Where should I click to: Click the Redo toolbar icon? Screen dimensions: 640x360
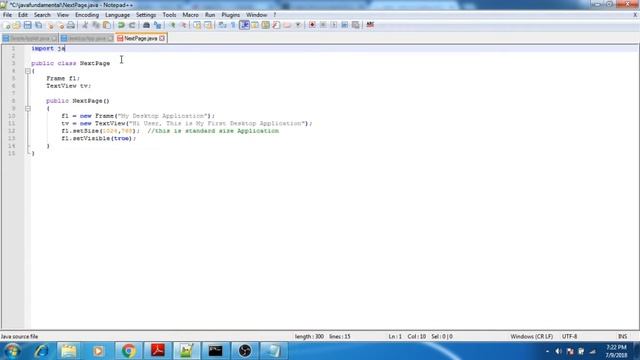coord(132,25)
